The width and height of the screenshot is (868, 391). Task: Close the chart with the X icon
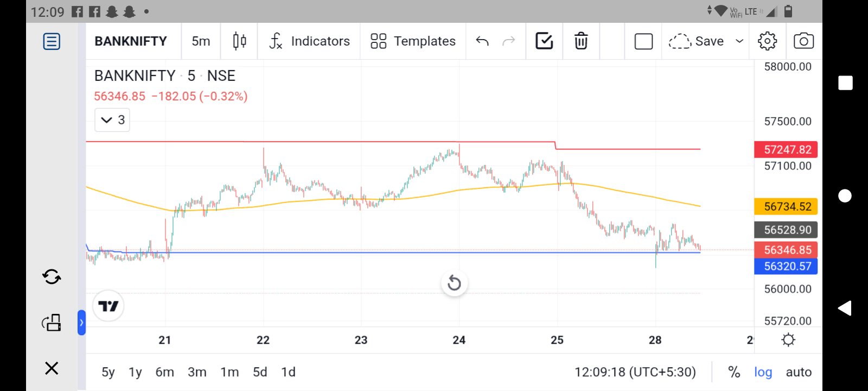tap(52, 368)
